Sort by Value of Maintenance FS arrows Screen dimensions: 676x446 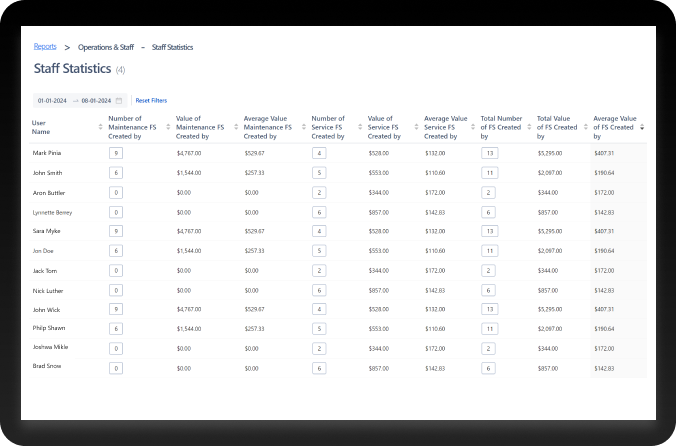click(x=236, y=127)
